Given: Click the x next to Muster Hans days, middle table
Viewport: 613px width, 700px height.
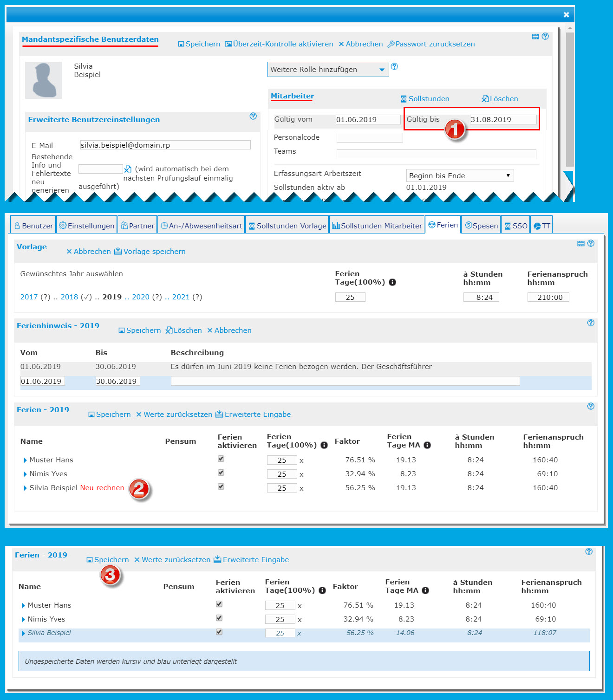Looking at the screenshot, I should click(301, 460).
